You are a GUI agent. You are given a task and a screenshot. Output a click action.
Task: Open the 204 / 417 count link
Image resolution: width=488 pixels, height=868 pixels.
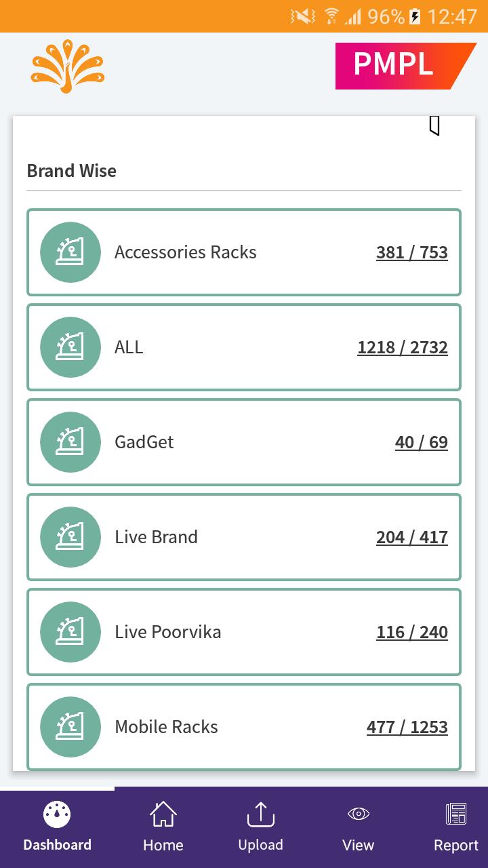click(412, 537)
